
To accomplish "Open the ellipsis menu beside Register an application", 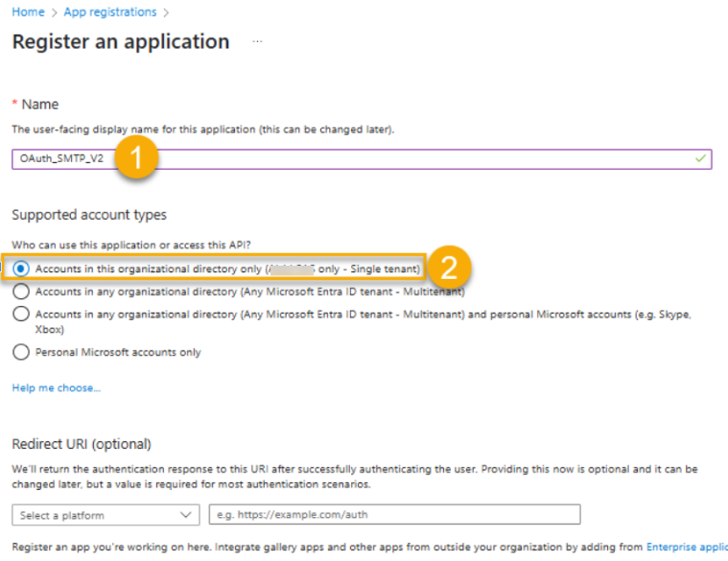I will click(x=257, y=42).
